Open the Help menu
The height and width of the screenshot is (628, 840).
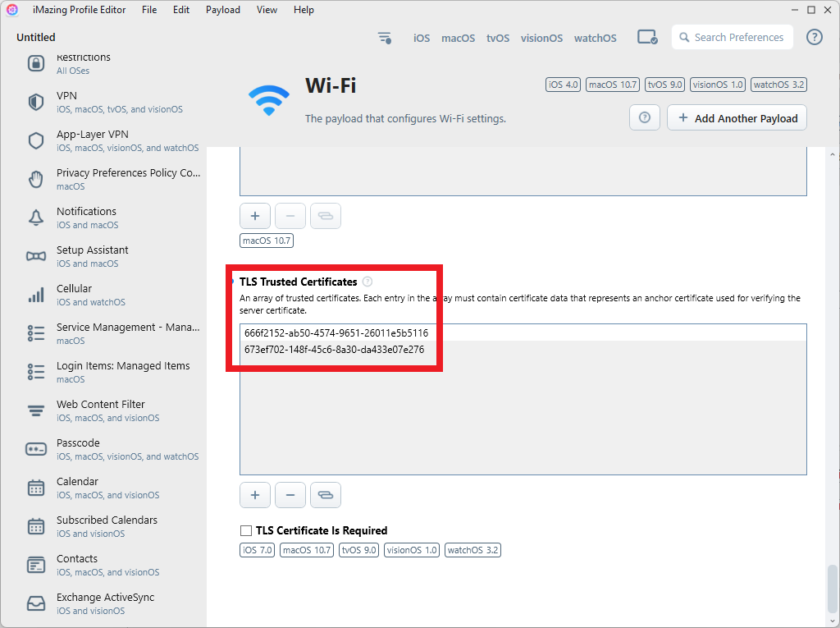pos(304,10)
